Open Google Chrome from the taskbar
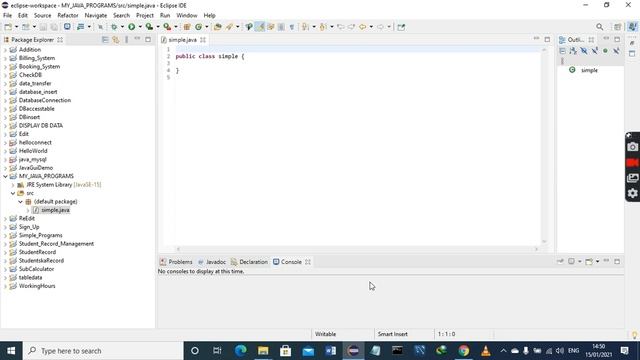Image resolution: width=640 pixels, height=360 pixels. pyautogui.click(x=463, y=351)
